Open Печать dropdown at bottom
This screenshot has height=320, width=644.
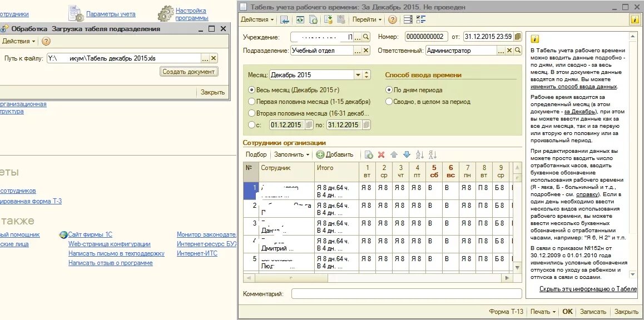pyautogui.click(x=543, y=311)
